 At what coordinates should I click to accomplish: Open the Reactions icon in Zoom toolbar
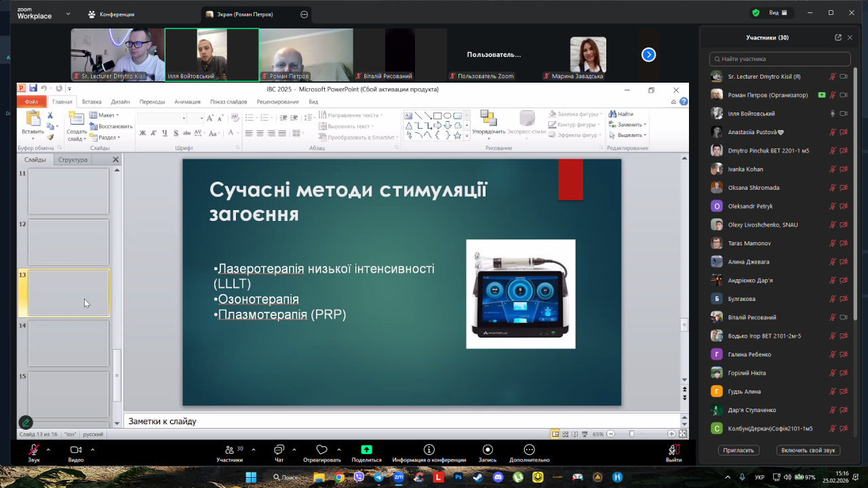click(x=321, y=450)
